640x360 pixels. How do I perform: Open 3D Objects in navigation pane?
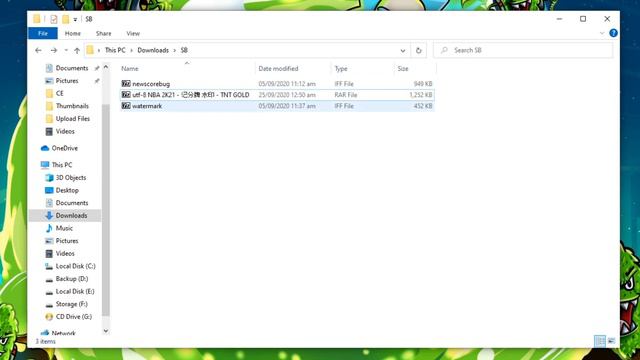tap(71, 178)
